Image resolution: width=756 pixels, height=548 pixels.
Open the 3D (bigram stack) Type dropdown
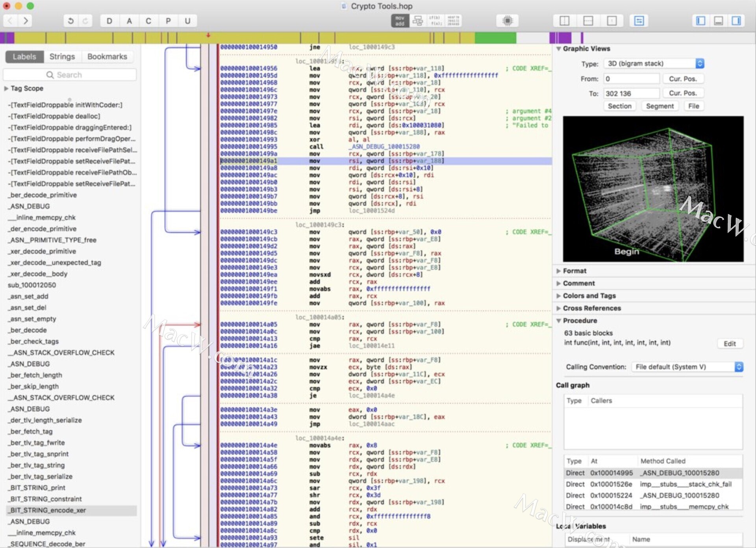click(654, 63)
